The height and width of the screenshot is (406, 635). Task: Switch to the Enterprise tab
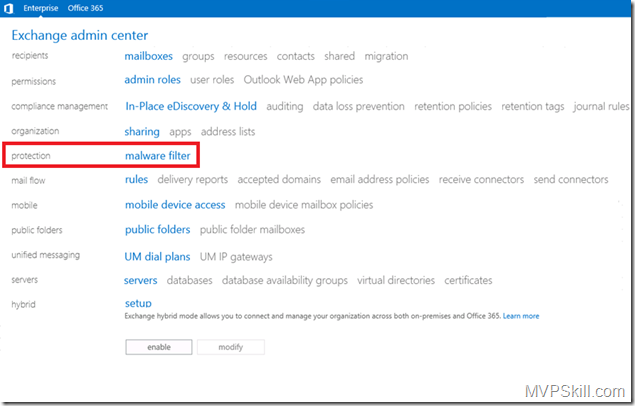pyautogui.click(x=44, y=8)
